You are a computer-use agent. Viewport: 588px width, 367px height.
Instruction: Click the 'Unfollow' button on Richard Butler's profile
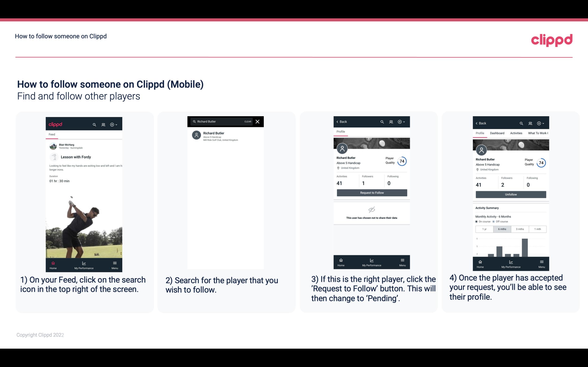pos(511,194)
